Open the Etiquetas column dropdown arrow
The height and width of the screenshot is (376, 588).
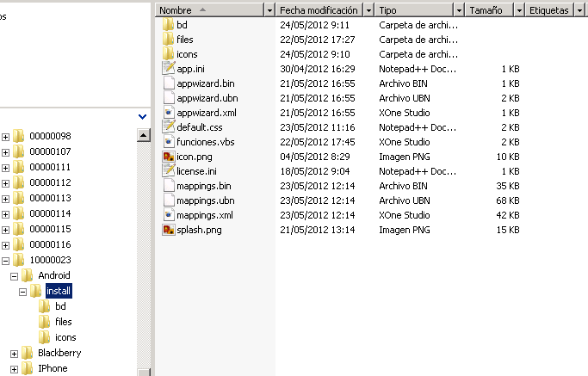(579, 10)
